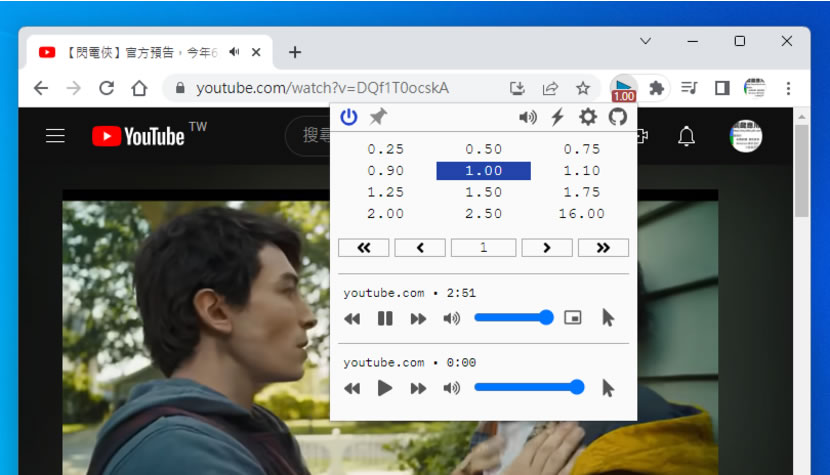Image resolution: width=830 pixels, height=475 pixels.
Task: Select the 16.00 playback speed
Action: coord(581,213)
